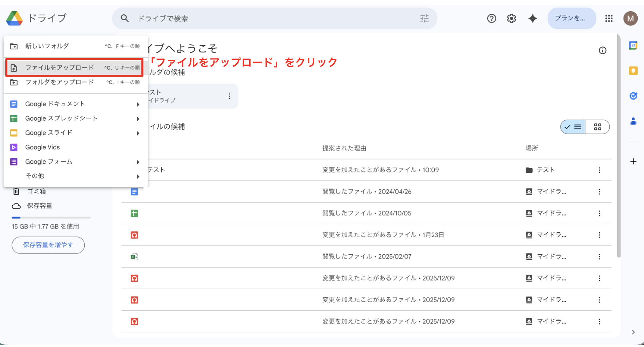Click the Google Drive logo
644x347 pixels.
coord(14,18)
